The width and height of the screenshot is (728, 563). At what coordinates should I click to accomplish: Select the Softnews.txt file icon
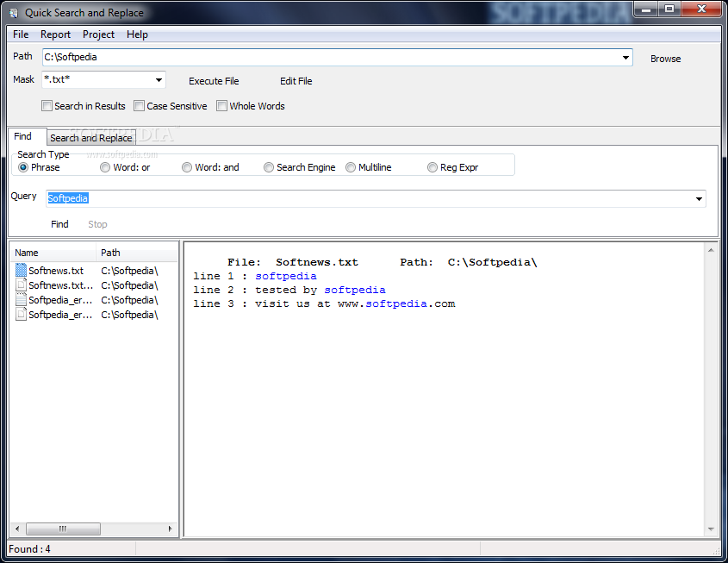point(21,271)
